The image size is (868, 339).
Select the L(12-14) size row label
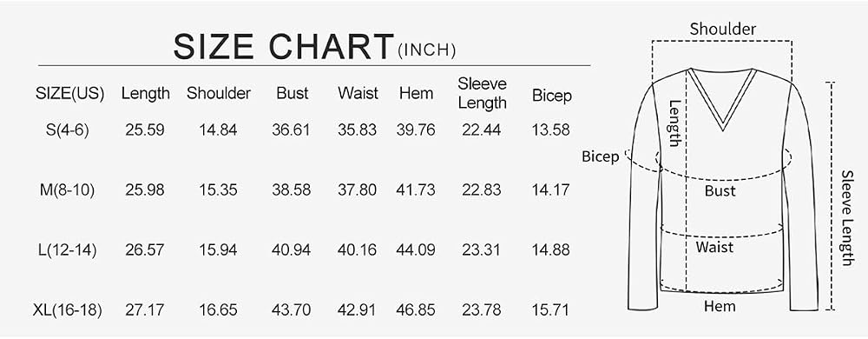pyautogui.click(x=68, y=250)
